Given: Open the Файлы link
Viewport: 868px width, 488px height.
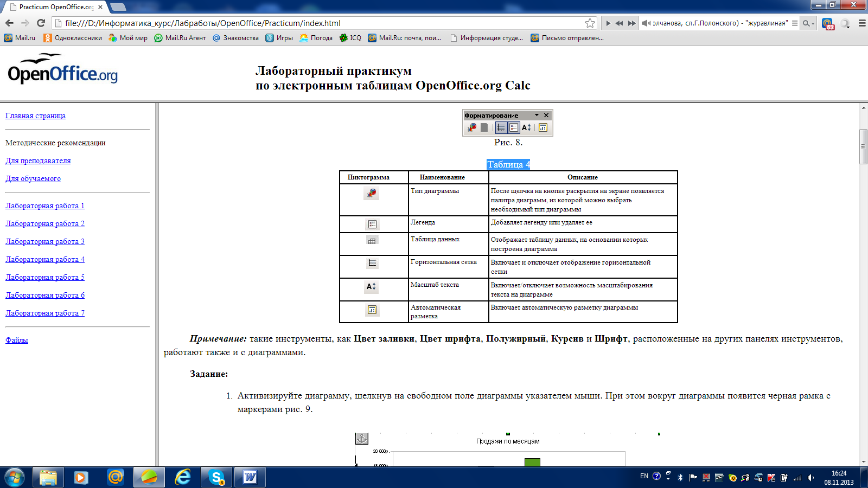Looking at the screenshot, I should coord(17,340).
